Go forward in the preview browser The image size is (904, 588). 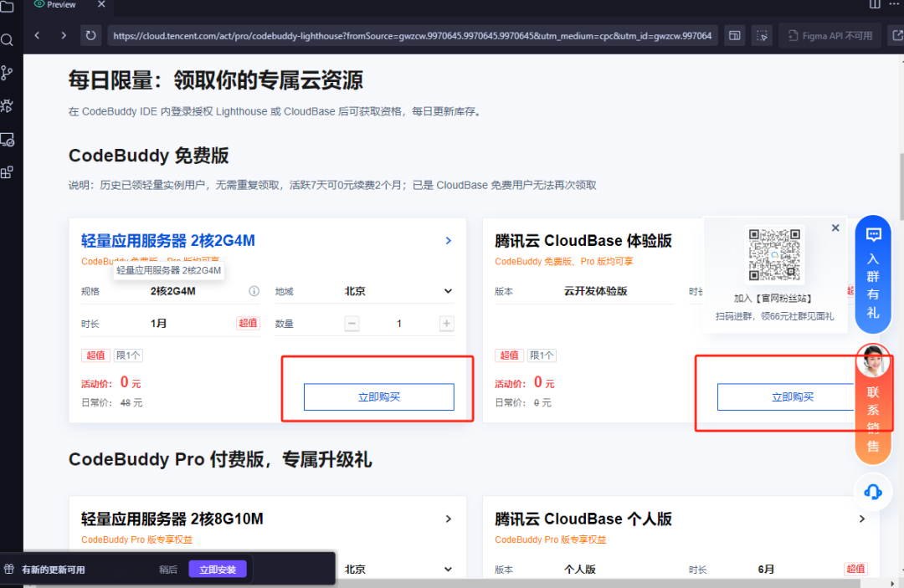64,35
